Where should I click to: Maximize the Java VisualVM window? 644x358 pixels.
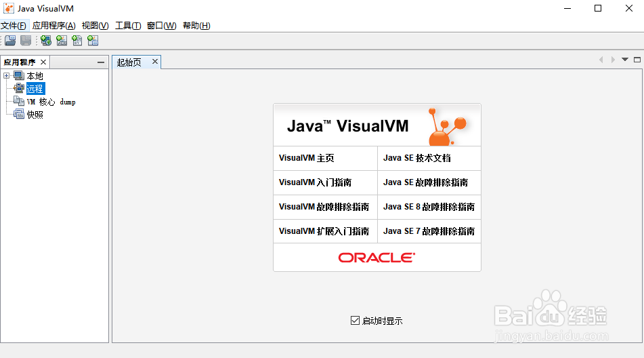point(598,8)
